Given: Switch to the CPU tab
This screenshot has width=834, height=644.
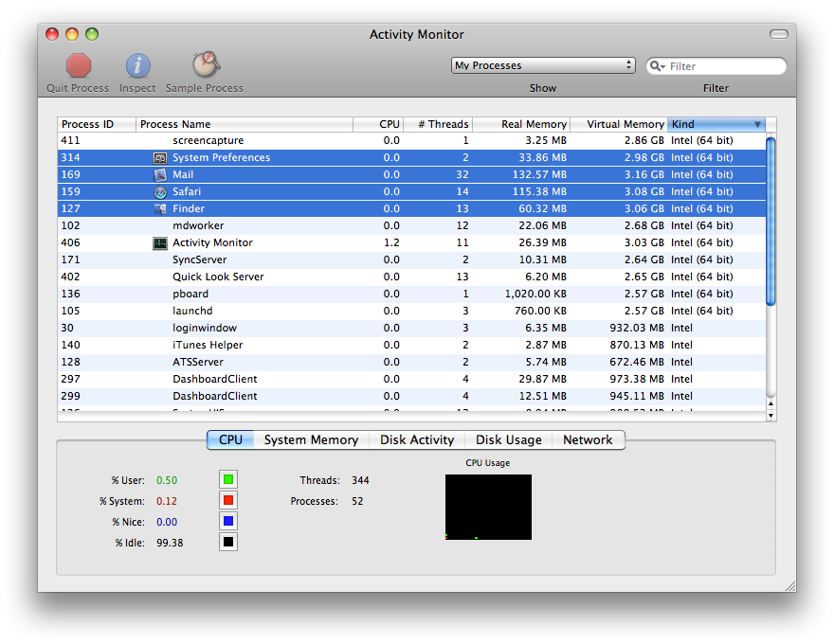Looking at the screenshot, I should coord(230,440).
